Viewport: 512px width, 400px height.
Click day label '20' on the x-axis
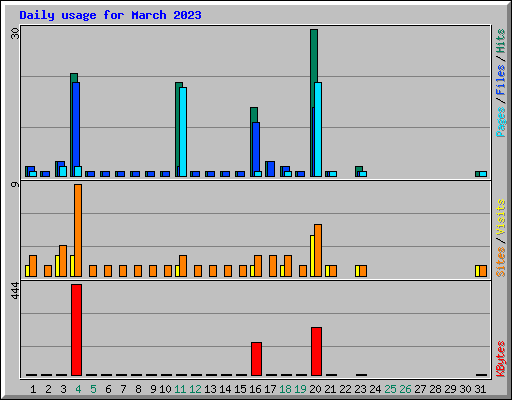(315, 389)
